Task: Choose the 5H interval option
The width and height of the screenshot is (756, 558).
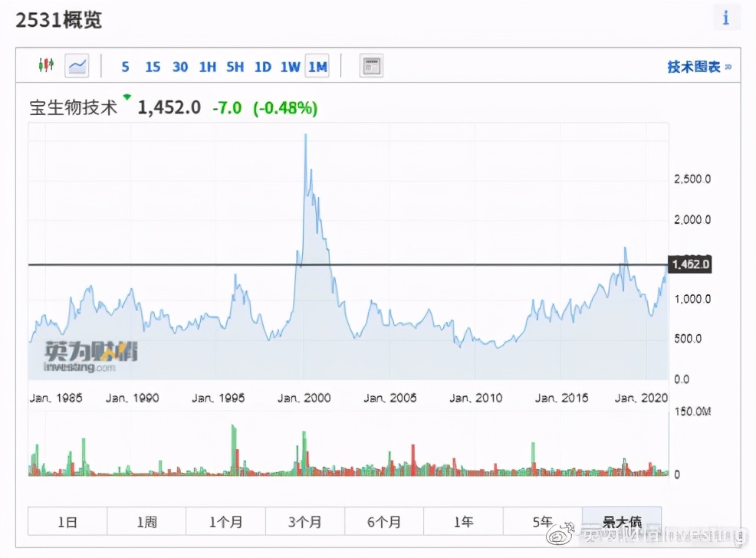Action: tap(235, 67)
